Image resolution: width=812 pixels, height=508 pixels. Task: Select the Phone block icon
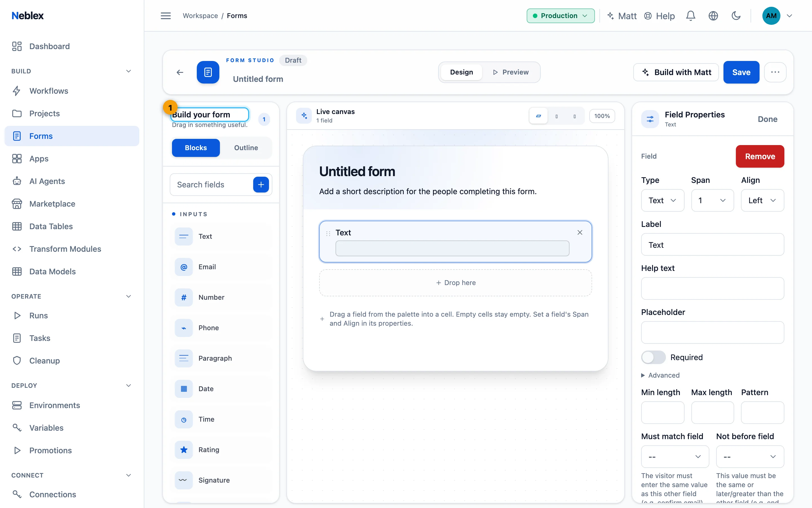(x=184, y=328)
